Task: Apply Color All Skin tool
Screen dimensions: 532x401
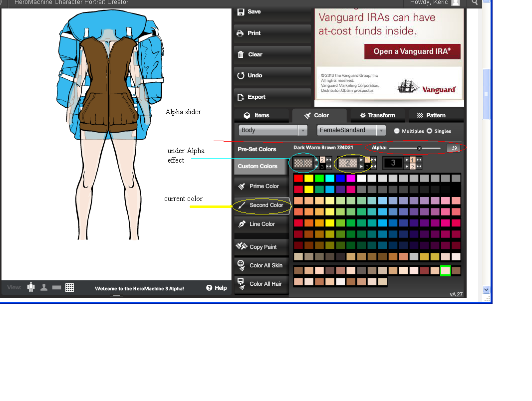Action: (x=261, y=265)
